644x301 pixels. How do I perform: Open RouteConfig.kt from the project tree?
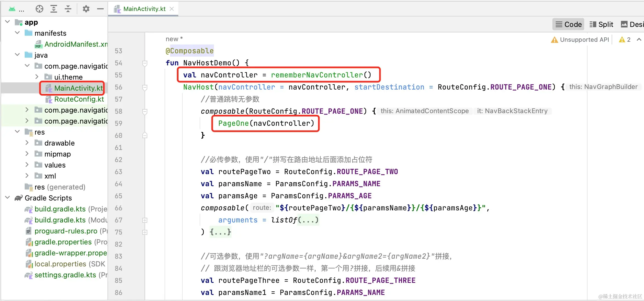tap(79, 99)
